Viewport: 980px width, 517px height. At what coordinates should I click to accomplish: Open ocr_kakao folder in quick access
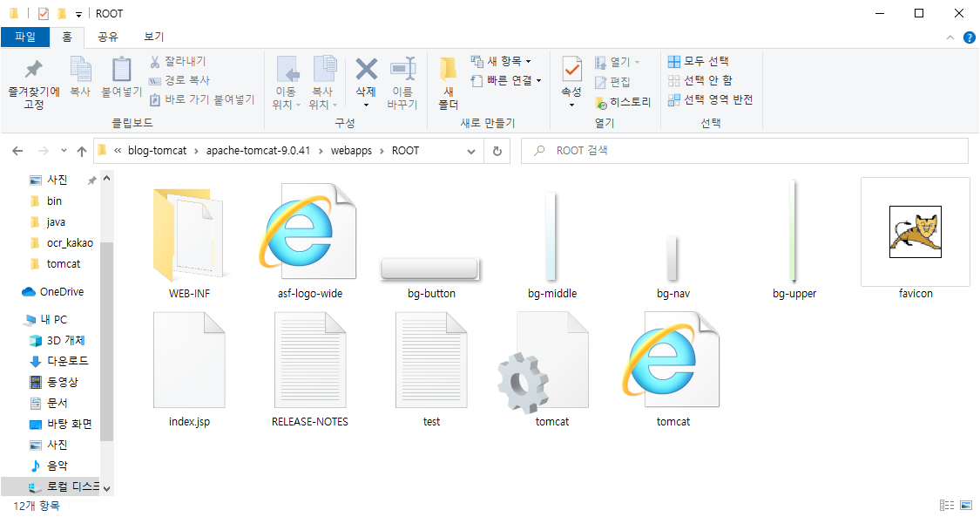coord(63,243)
